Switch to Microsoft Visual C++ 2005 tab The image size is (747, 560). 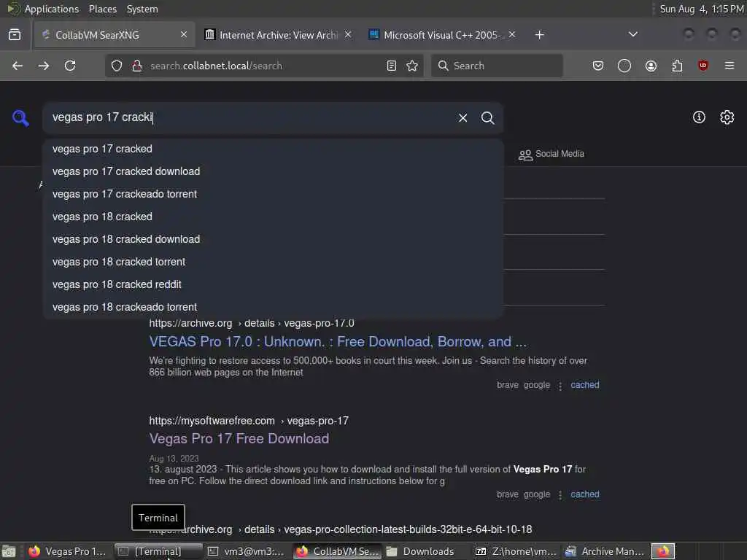point(441,35)
